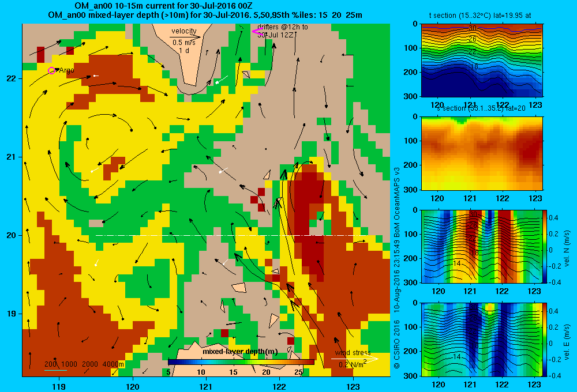The image size is (577, 392).
Task: Click the 'vel. E (m/s)' axis label
Action: 567,342
